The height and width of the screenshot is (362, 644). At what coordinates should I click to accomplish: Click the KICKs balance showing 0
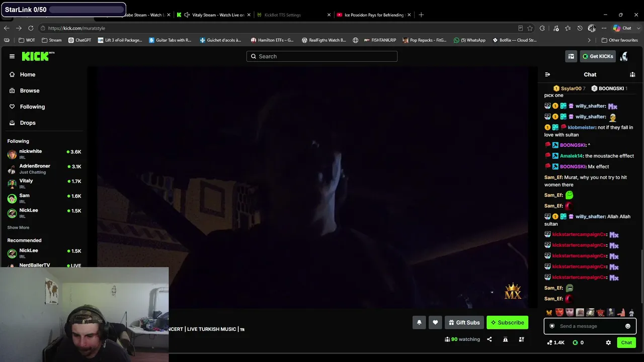click(x=578, y=342)
